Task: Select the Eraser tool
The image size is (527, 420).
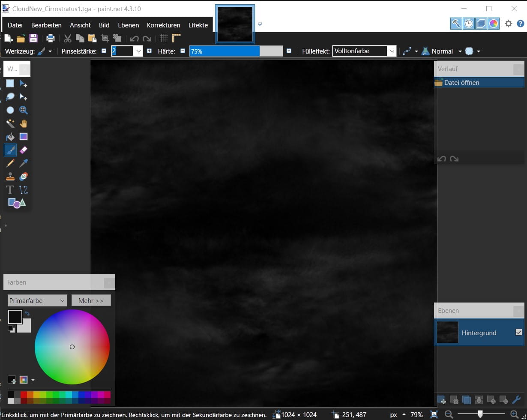Action: [24, 150]
